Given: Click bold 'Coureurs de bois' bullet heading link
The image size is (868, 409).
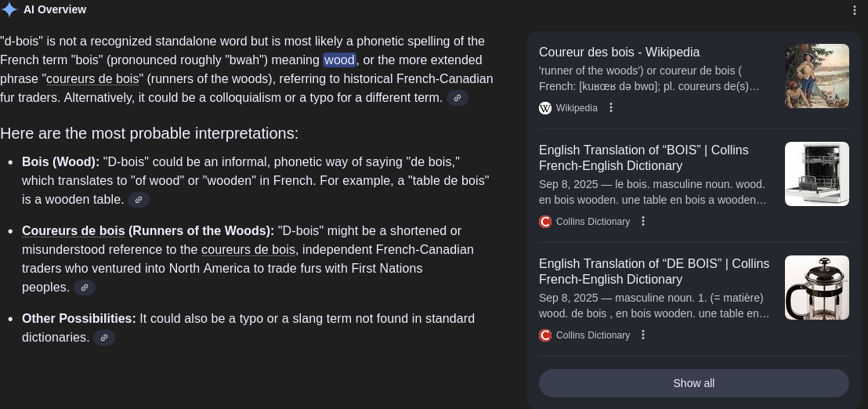Looking at the screenshot, I should pos(73,230).
